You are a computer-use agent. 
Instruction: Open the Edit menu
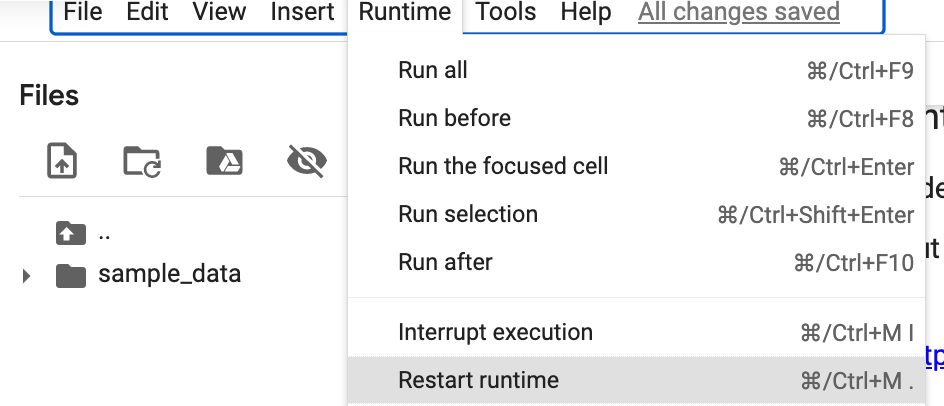pyautogui.click(x=147, y=11)
